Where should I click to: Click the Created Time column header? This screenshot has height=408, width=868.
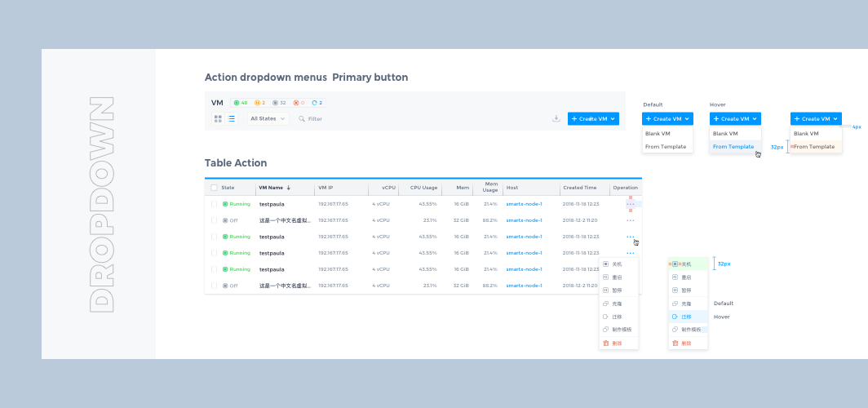[579, 188]
